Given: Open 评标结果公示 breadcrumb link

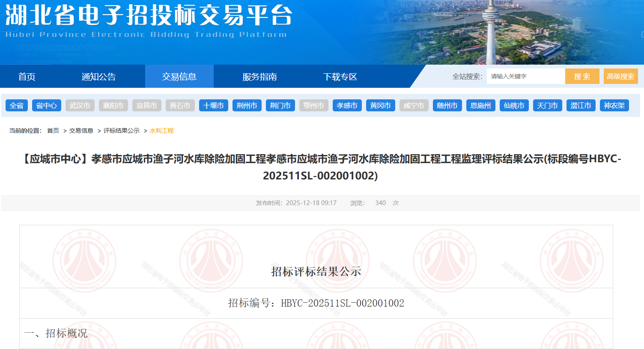Looking at the screenshot, I should [122, 131].
